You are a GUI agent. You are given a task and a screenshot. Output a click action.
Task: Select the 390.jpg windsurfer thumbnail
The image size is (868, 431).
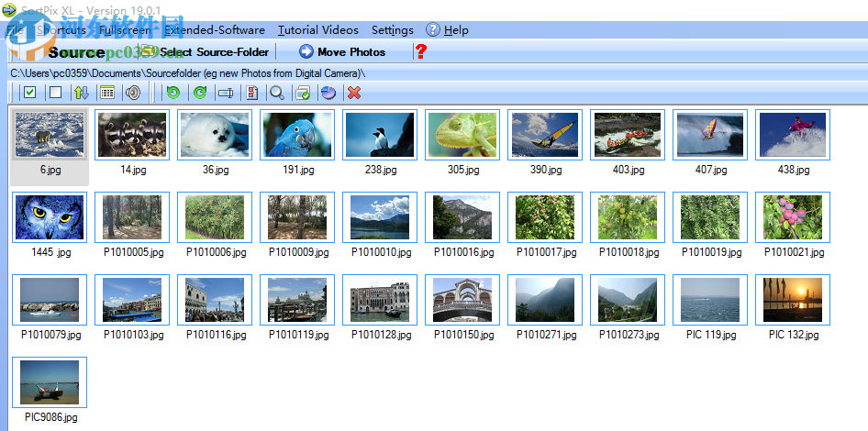(x=545, y=135)
